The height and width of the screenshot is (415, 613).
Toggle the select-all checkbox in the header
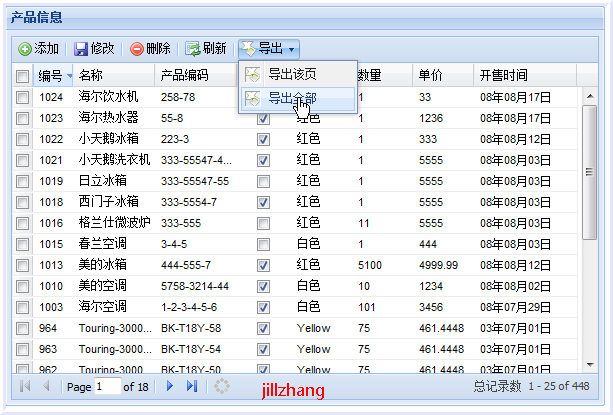click(x=22, y=76)
